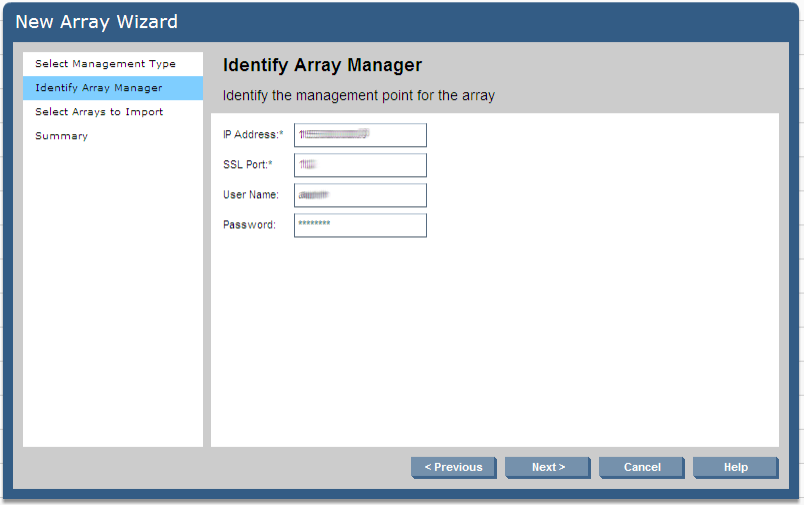Click empty space below the Summary step
804x505 pixels.
[x=112, y=300]
